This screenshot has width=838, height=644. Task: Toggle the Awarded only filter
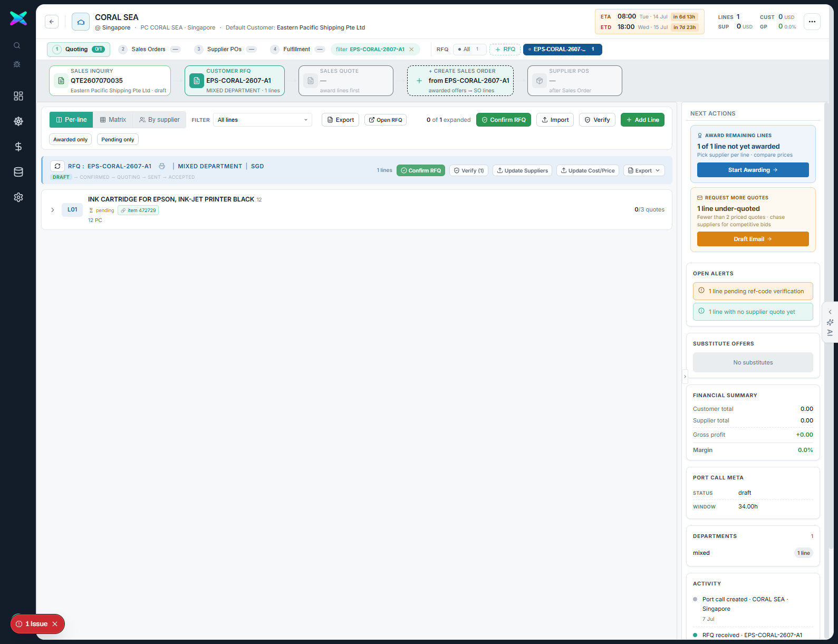(x=71, y=139)
